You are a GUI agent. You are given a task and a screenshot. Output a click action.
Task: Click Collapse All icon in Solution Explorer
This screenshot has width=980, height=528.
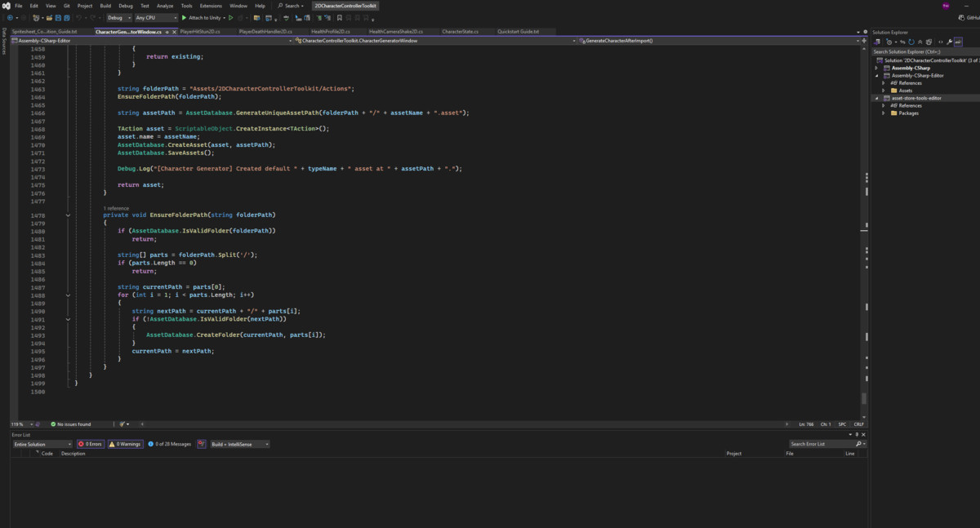tap(920, 42)
